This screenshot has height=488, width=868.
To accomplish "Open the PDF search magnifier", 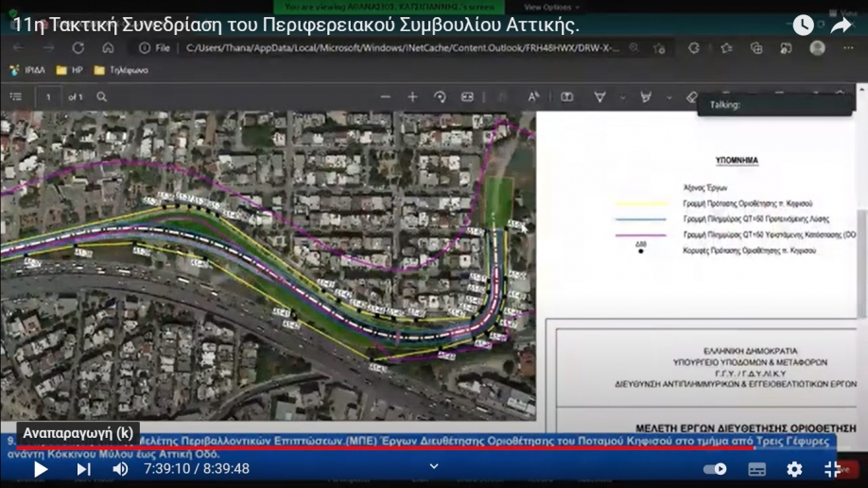I will coord(102,96).
